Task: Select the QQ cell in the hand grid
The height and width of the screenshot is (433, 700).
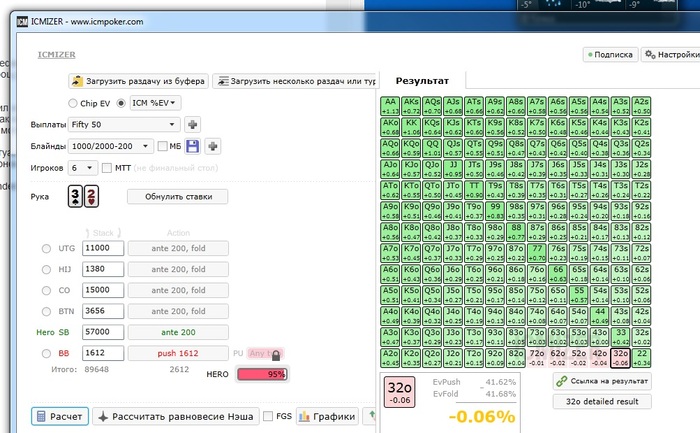Action: point(432,148)
